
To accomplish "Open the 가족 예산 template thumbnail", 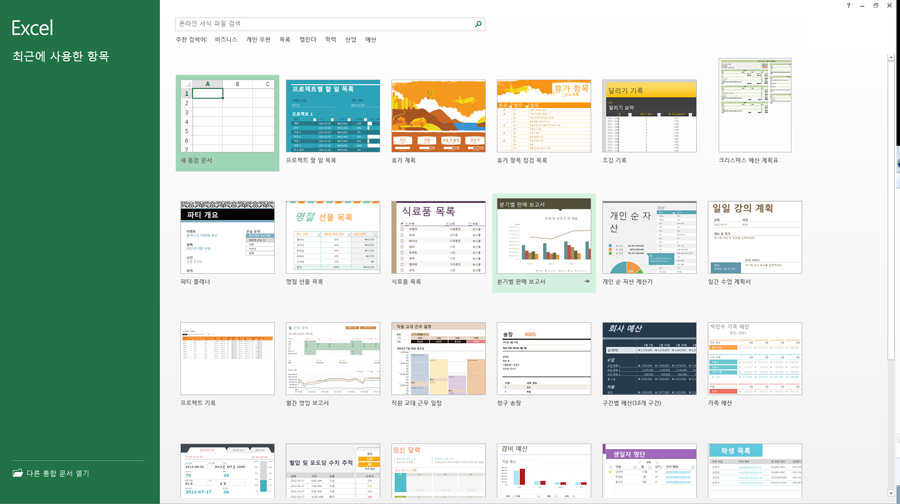I will (x=755, y=358).
